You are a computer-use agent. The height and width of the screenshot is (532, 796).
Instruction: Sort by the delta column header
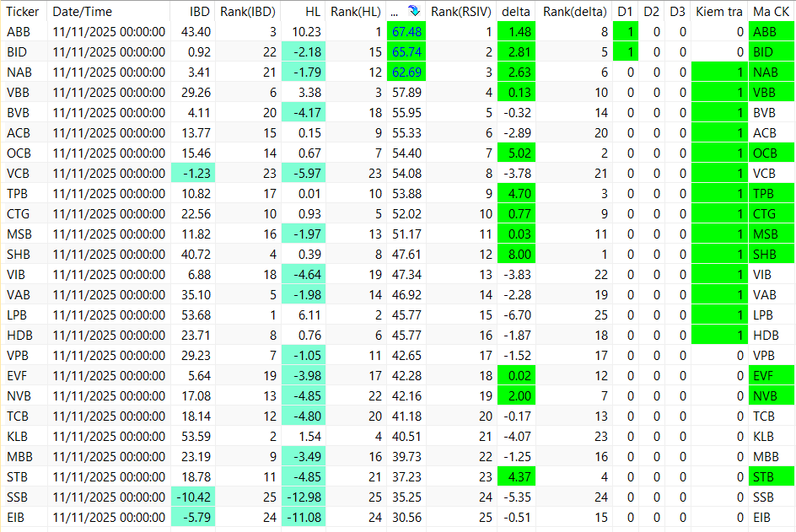pos(516,11)
